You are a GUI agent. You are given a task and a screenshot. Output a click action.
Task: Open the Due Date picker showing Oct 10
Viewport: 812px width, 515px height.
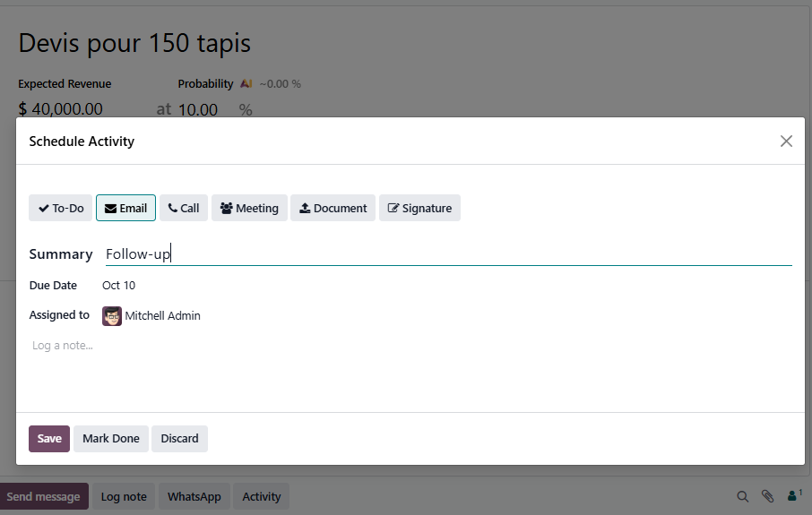(119, 286)
